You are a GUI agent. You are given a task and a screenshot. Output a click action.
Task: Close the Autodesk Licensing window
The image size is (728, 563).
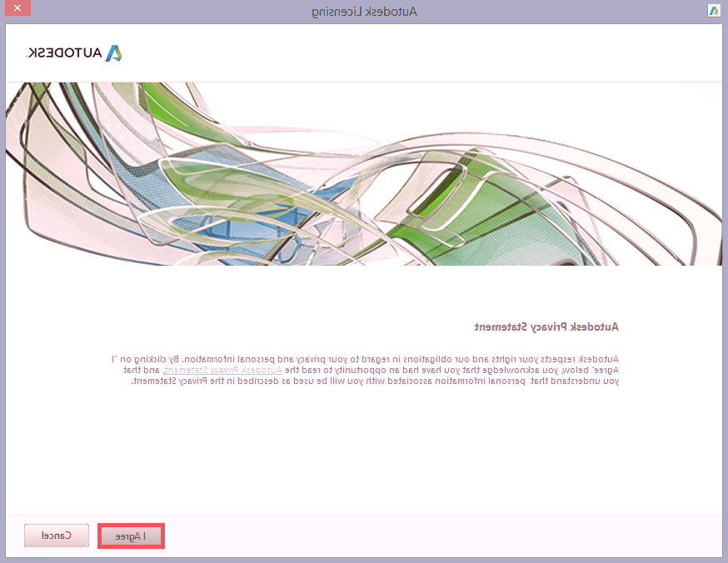pyautogui.click(x=17, y=10)
